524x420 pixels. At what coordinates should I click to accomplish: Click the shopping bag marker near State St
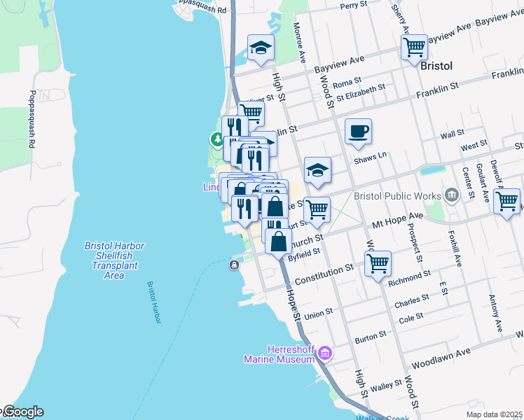pyautogui.click(x=275, y=207)
